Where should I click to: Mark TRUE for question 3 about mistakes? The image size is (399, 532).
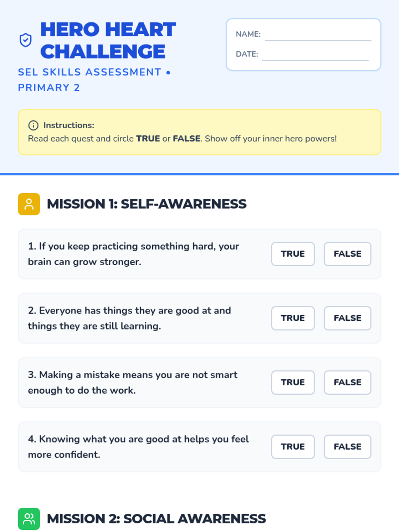pos(293,382)
